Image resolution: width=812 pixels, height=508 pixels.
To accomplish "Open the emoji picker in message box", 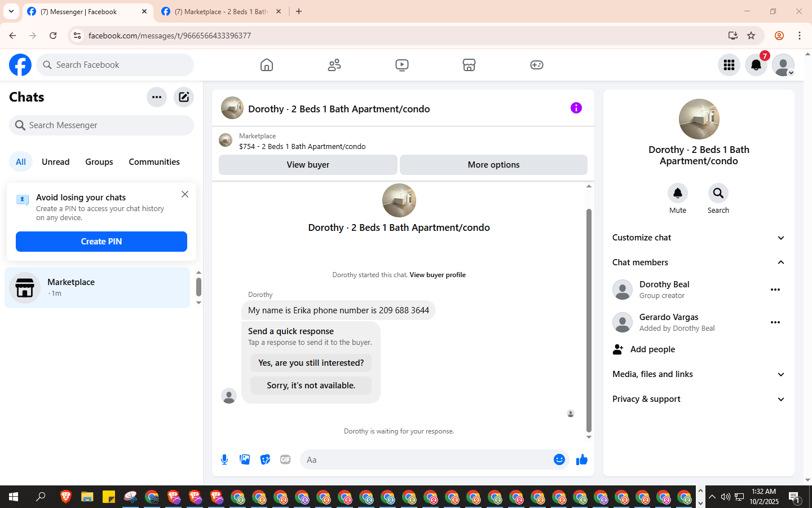I will click(559, 459).
